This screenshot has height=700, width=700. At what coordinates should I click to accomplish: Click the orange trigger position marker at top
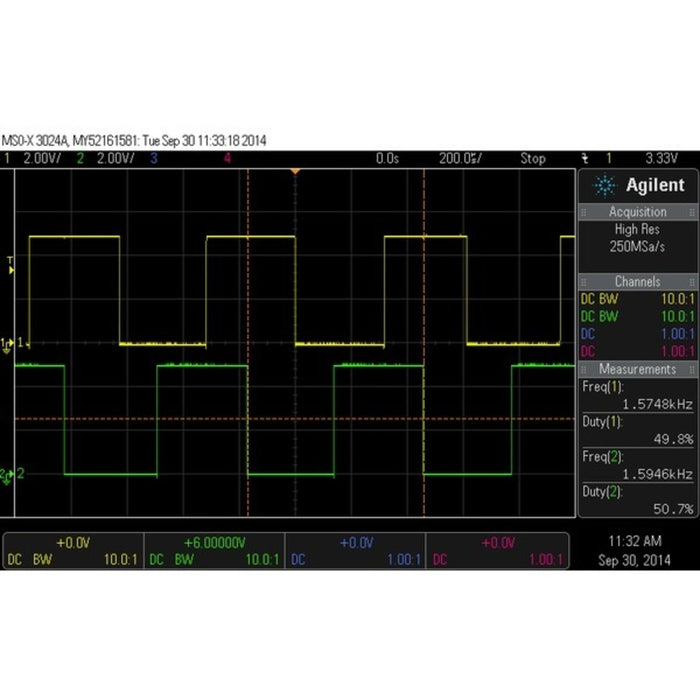(x=295, y=172)
